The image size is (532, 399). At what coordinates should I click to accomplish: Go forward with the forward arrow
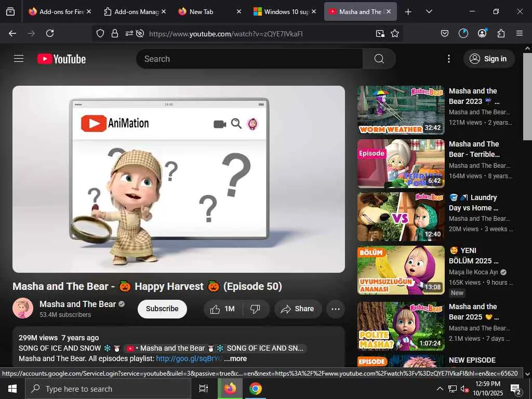point(31,33)
